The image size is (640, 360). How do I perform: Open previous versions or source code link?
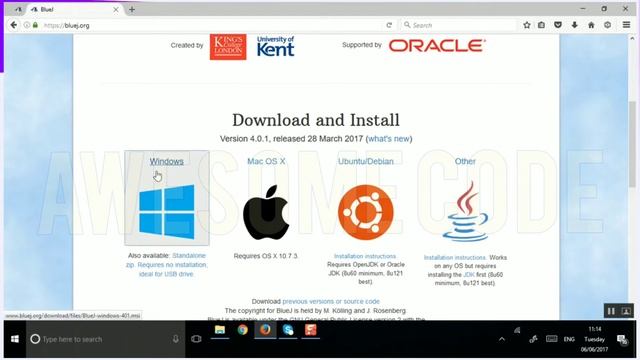[x=331, y=301]
